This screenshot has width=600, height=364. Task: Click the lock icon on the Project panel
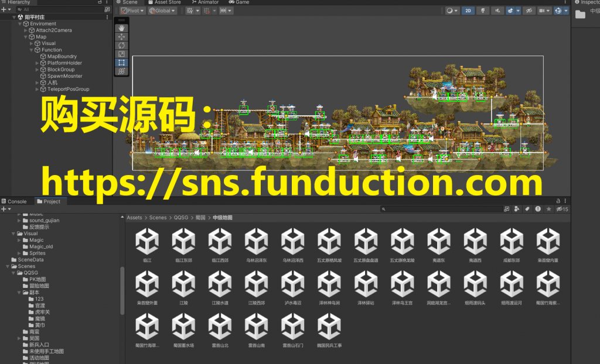pos(558,201)
